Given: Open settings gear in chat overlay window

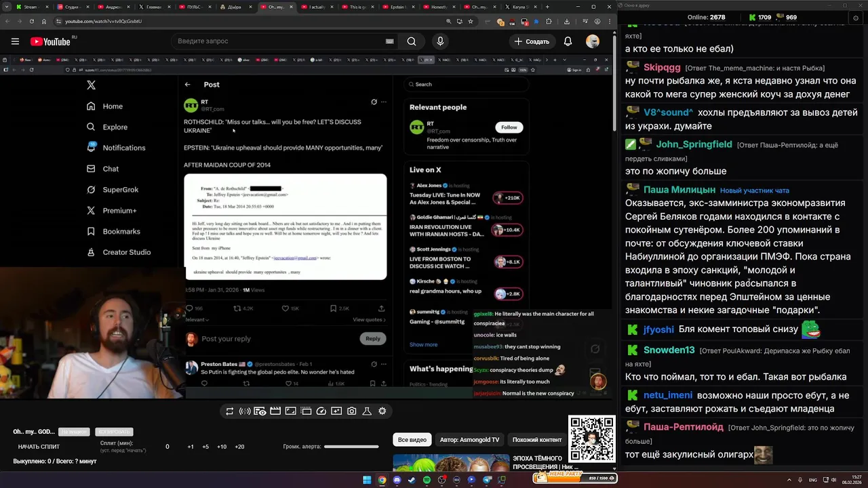Looking at the screenshot, I should pyautogui.click(x=857, y=18).
